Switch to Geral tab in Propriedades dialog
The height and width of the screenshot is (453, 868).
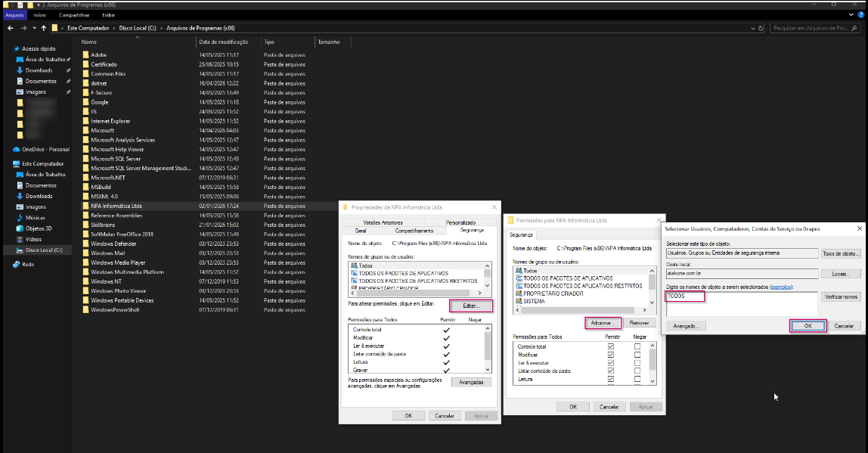361,231
